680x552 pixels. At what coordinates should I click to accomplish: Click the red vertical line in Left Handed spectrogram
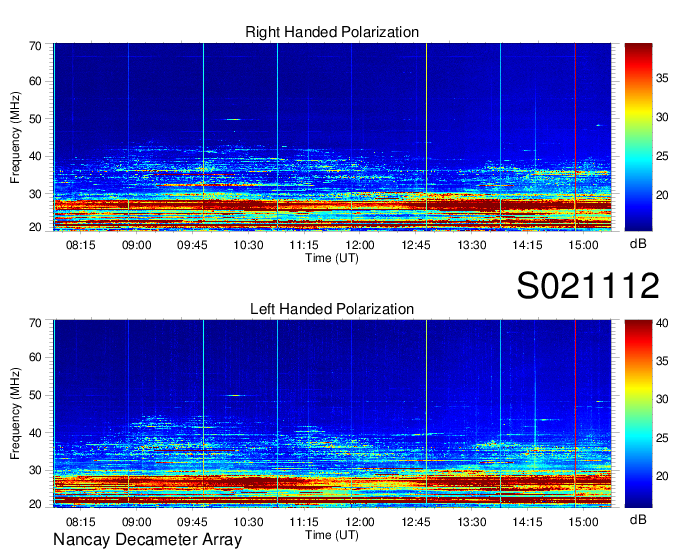pyautogui.click(x=575, y=414)
